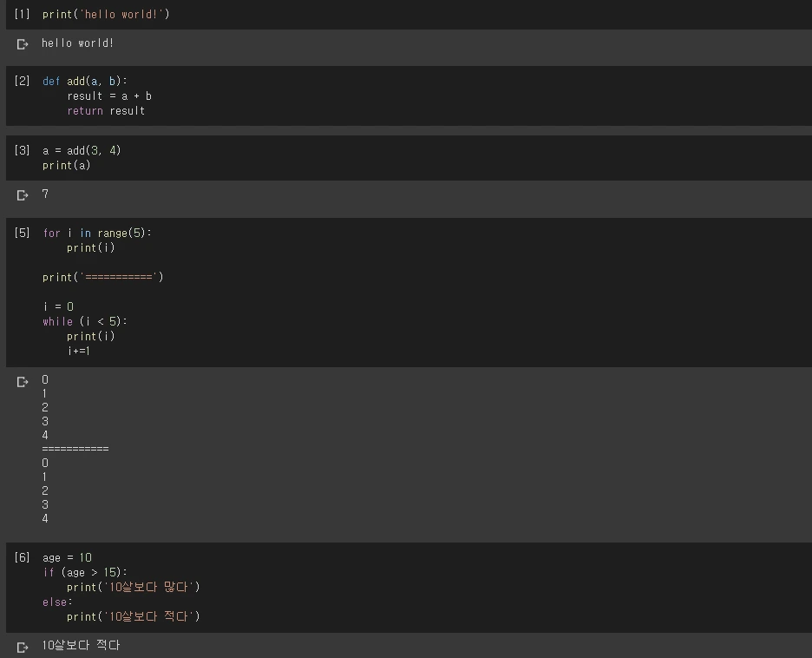This screenshot has width=812, height=658.
Task: Click the 'def add(a, b):' line
Action: click(x=85, y=82)
